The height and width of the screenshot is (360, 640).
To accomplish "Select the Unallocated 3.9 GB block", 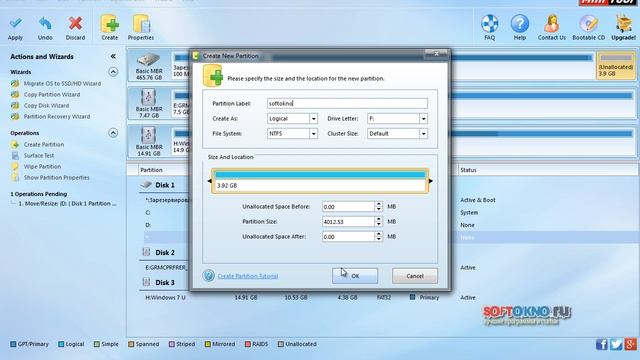I will click(616, 65).
